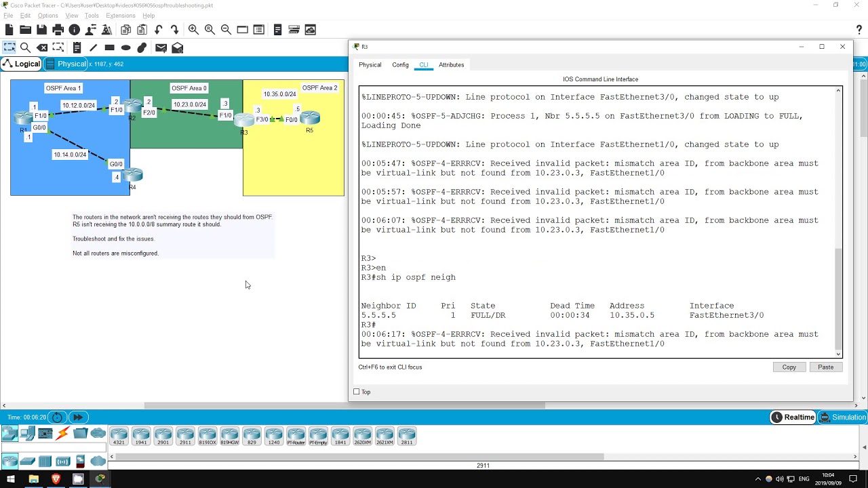
Task: Open File Explorer from the taskbar
Action: [33, 479]
